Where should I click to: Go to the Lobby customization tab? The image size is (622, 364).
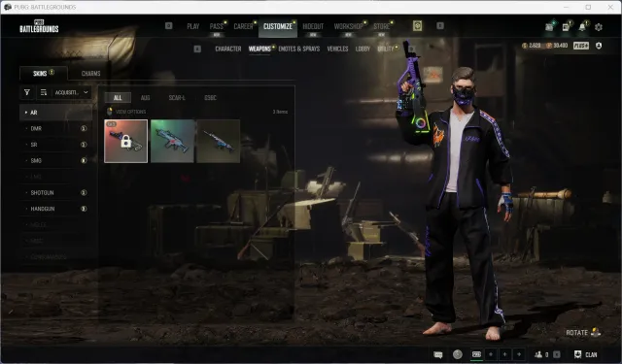tap(363, 49)
